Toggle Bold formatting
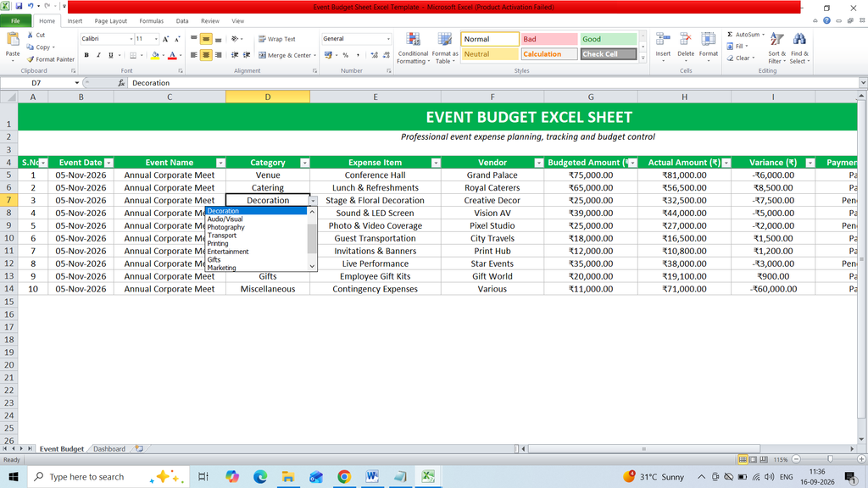The width and height of the screenshot is (868, 488). 86,55
